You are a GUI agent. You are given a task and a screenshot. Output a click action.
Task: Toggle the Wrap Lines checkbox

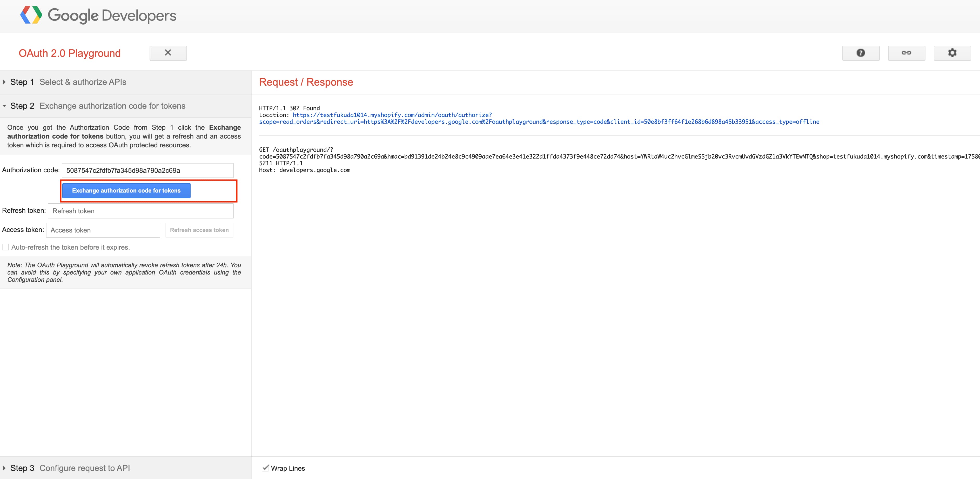pos(265,468)
